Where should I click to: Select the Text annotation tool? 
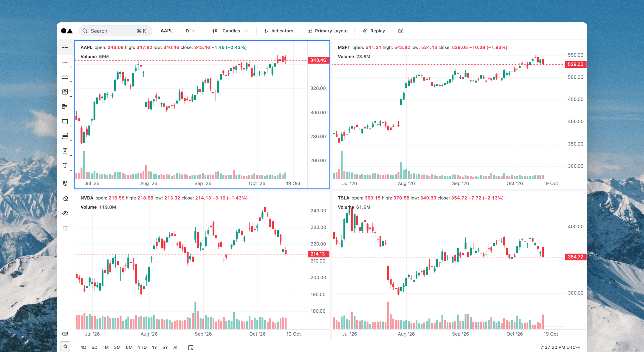[x=65, y=166]
